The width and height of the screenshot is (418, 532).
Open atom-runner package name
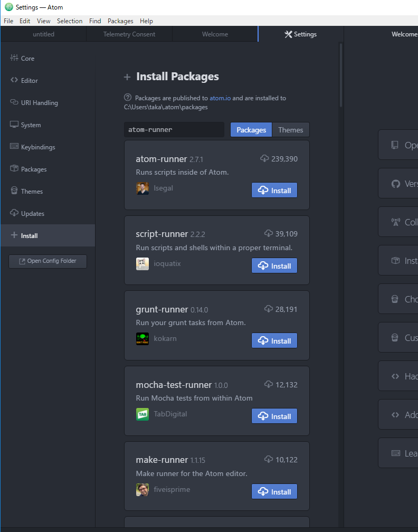point(161,159)
